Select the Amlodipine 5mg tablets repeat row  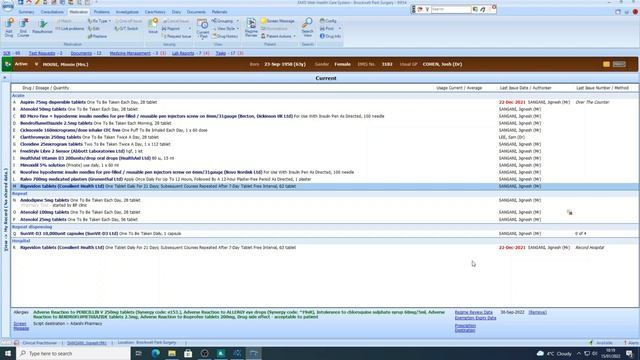(325, 202)
